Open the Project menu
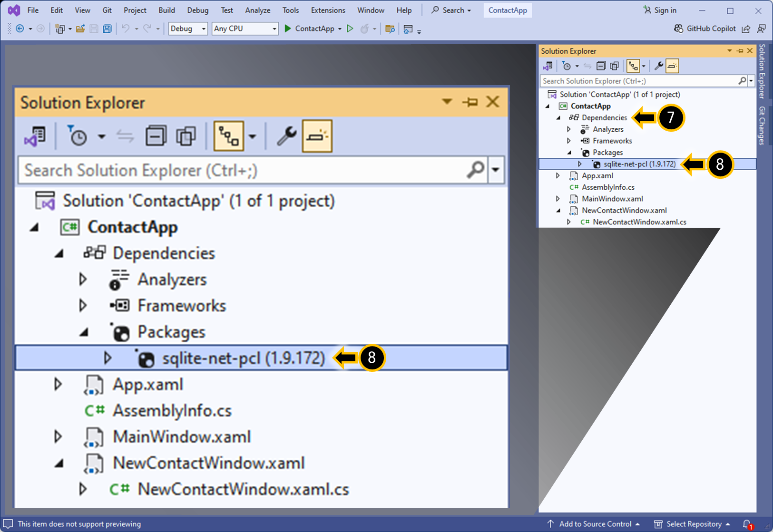The image size is (773, 532). click(135, 10)
